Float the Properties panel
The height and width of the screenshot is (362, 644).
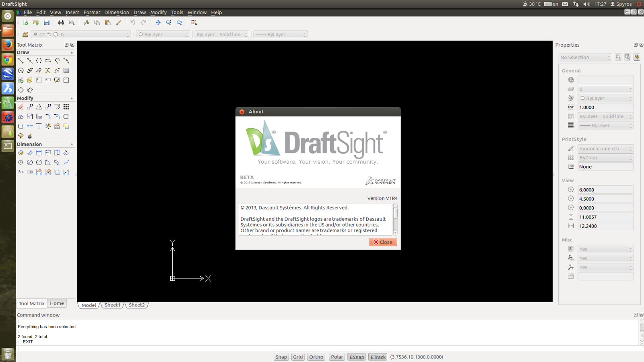pyautogui.click(x=636, y=45)
